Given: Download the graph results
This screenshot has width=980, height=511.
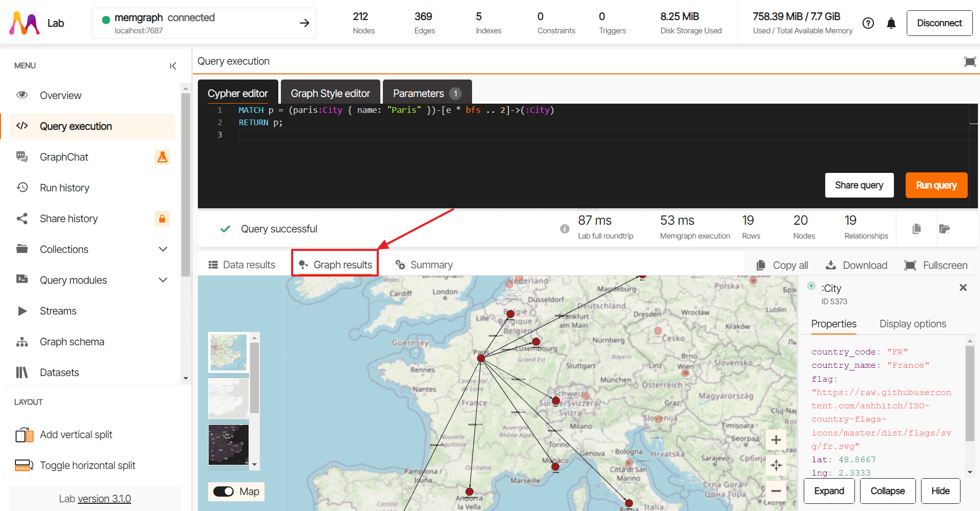Looking at the screenshot, I should pos(856,265).
